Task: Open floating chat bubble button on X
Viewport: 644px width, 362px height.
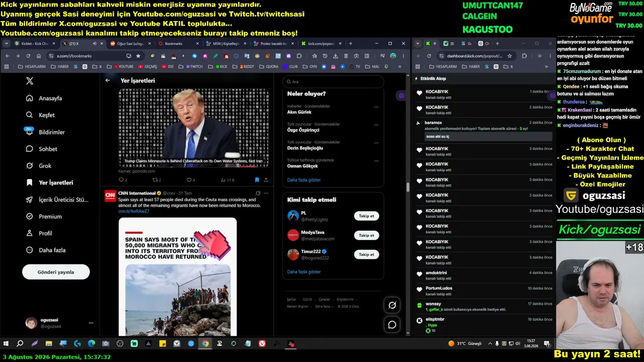Action: coord(392,325)
